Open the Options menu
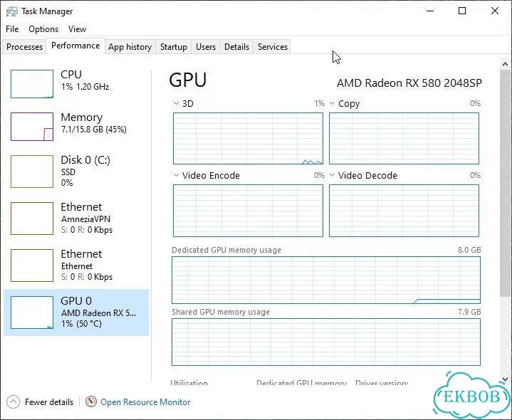The height and width of the screenshot is (420, 512). click(43, 29)
